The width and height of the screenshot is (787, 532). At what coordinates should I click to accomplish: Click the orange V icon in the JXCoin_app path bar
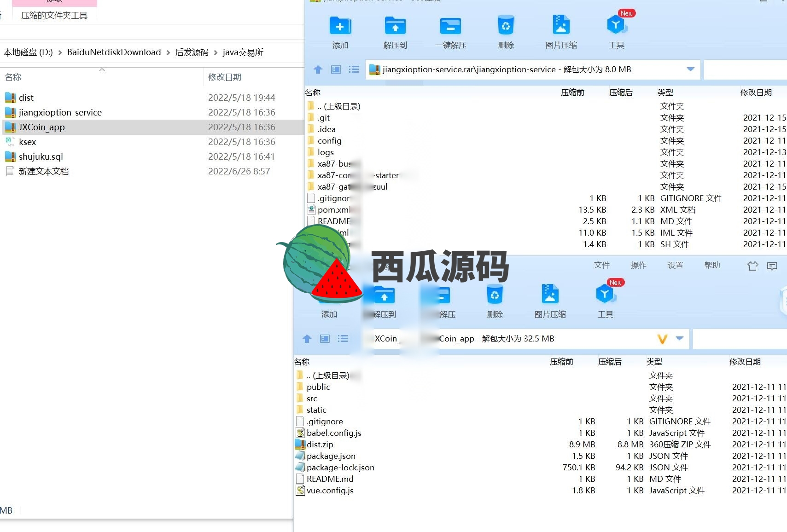click(662, 339)
